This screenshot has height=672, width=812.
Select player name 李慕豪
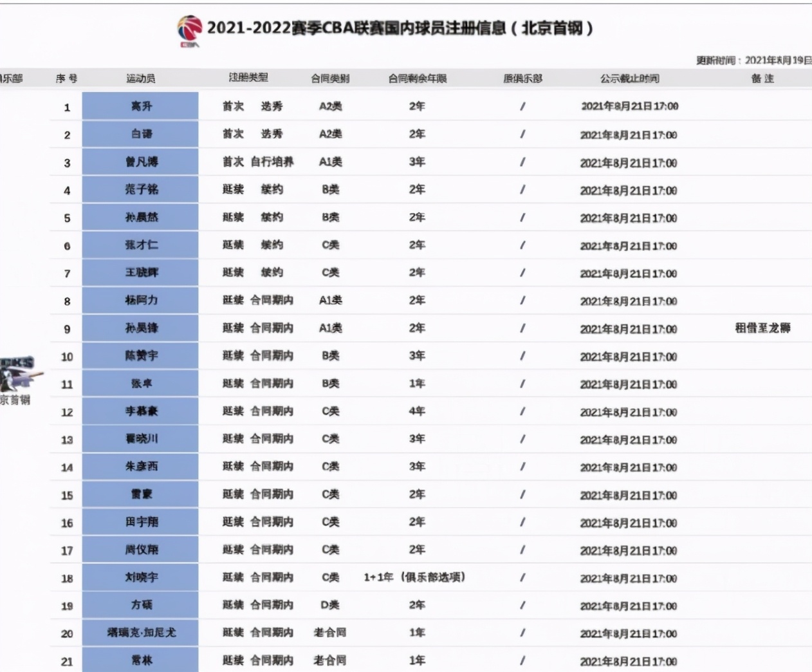tap(140, 411)
